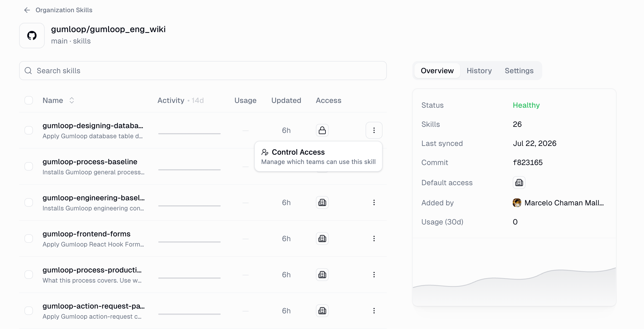Go back via the Organization Skills arrow
The image size is (644, 329).
27,10
